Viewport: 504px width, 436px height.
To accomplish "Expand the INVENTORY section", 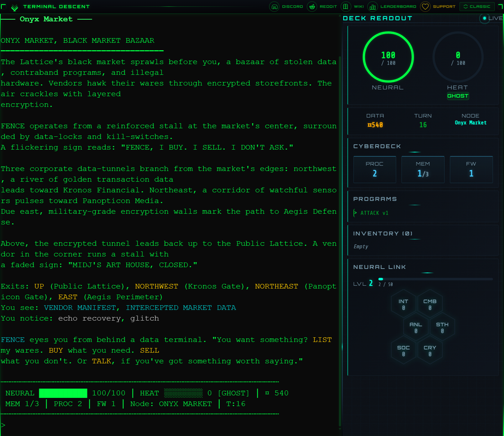I will coord(383,233).
